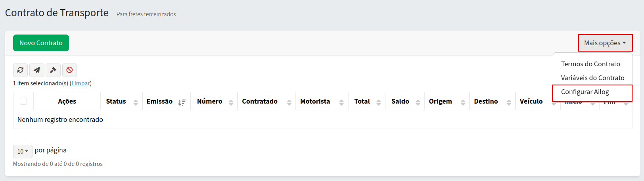
Task: Click the refresh icon button
Action: click(x=20, y=70)
